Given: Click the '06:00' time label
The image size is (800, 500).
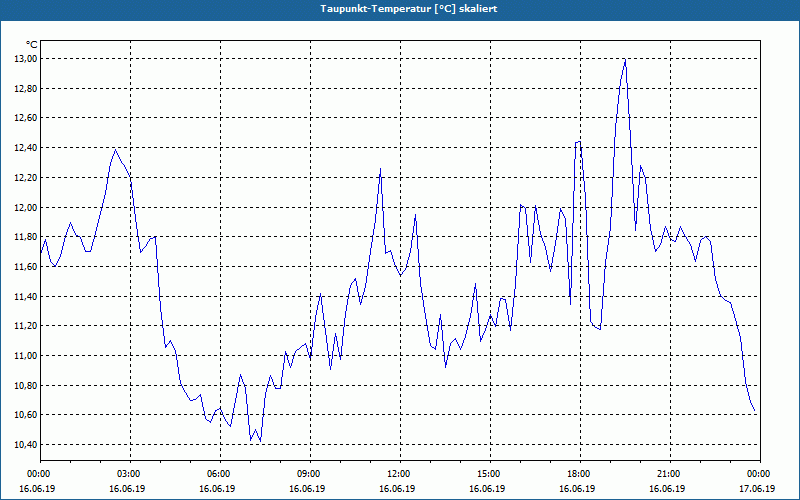Looking at the screenshot, I should [218, 474].
